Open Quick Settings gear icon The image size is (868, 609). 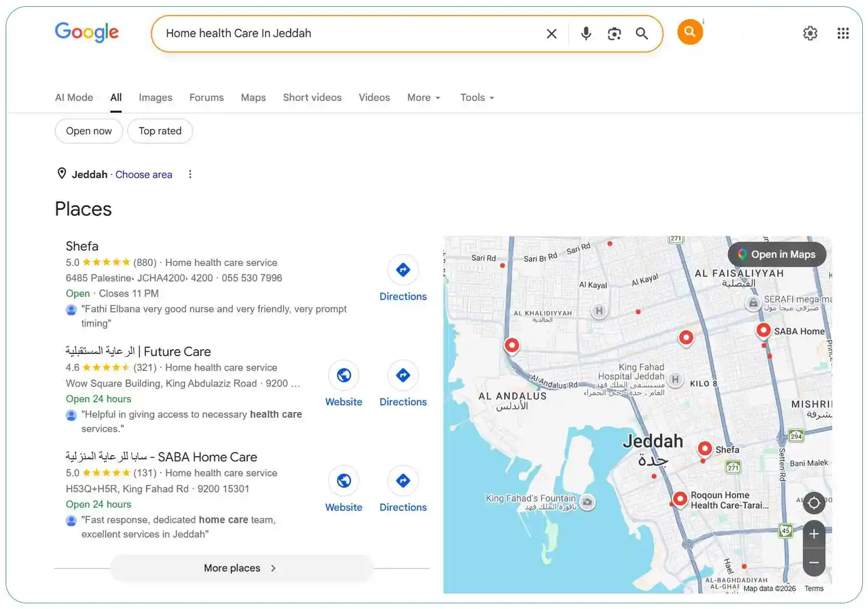click(810, 33)
